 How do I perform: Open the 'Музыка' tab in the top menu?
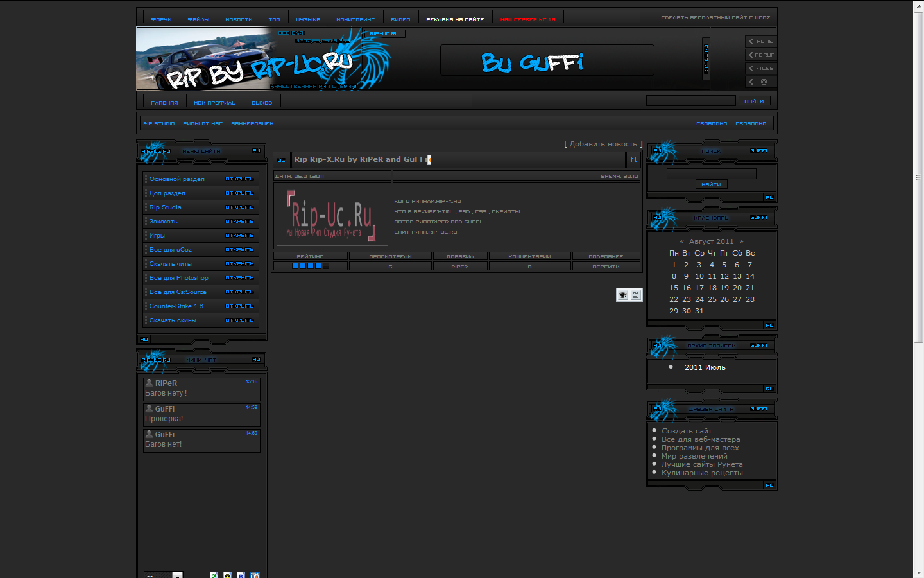(308, 19)
